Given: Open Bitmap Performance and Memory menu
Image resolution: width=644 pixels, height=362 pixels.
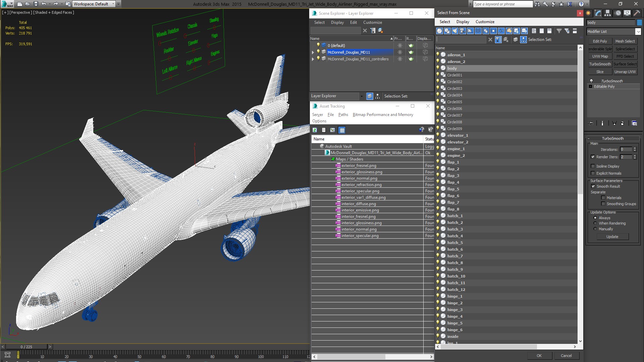Looking at the screenshot, I should 383,115.
